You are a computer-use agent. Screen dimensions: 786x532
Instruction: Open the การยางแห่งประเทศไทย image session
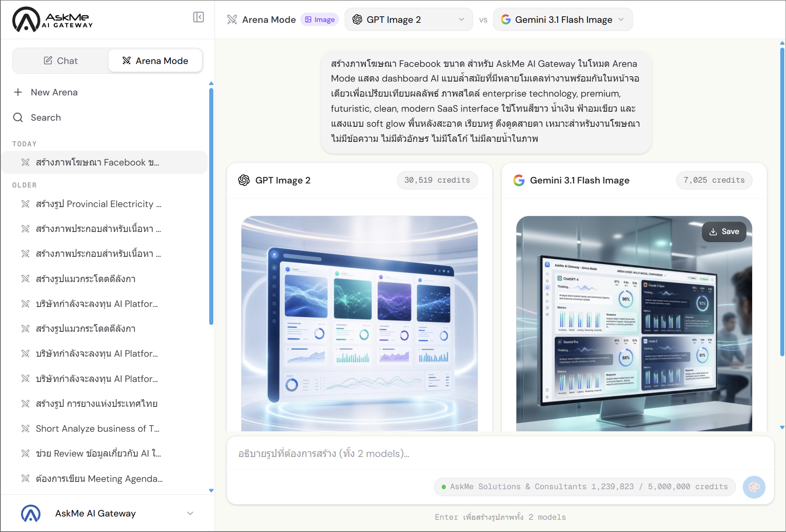click(x=104, y=404)
